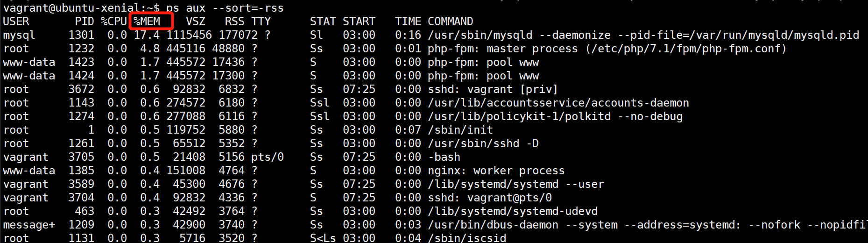Click the %CPU column header

(114, 21)
